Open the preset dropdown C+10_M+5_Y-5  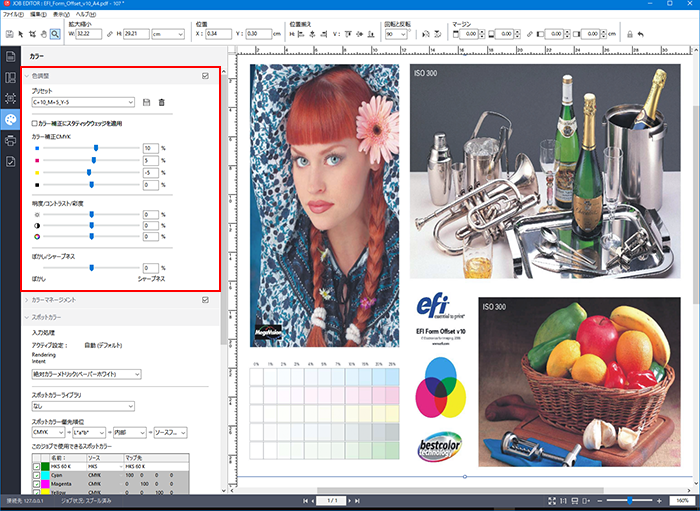click(83, 102)
